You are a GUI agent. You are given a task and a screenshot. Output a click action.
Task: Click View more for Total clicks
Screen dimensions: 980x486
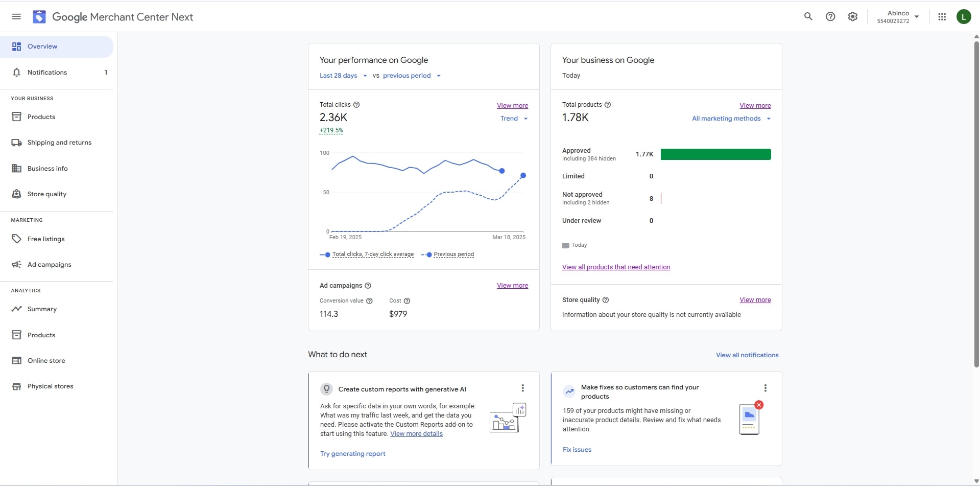tap(512, 106)
